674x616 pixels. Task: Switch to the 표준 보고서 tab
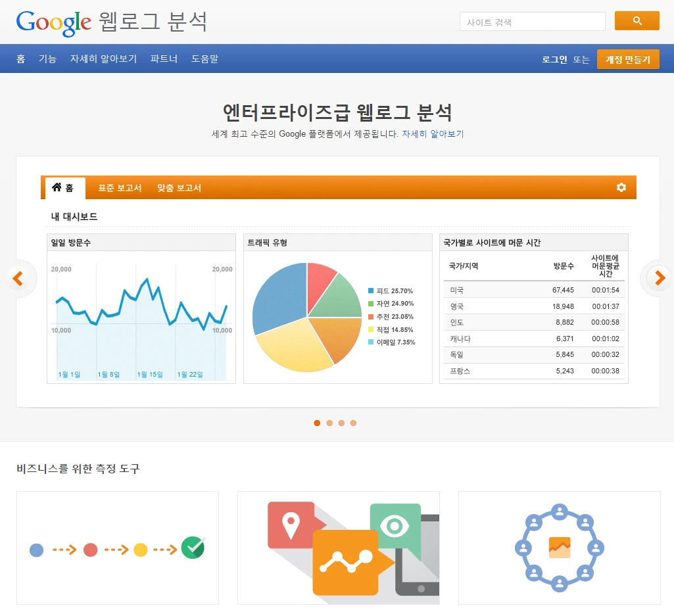[x=120, y=188]
